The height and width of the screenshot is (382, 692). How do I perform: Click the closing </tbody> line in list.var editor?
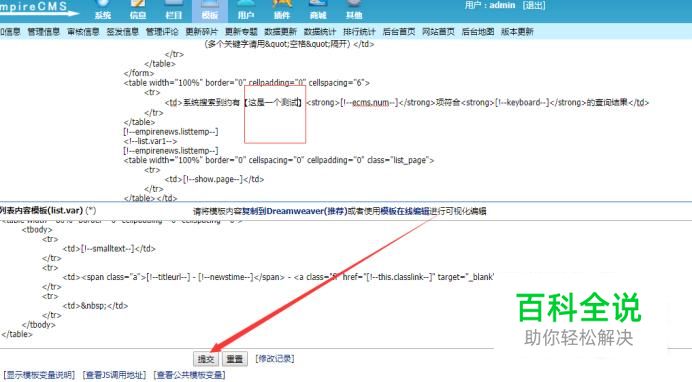pos(39,325)
